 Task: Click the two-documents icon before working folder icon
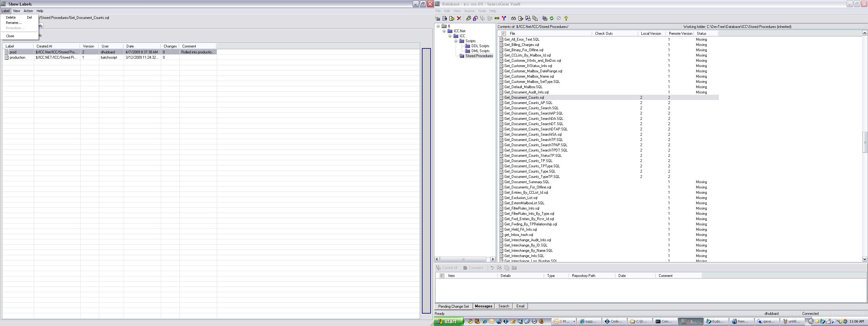[535, 19]
